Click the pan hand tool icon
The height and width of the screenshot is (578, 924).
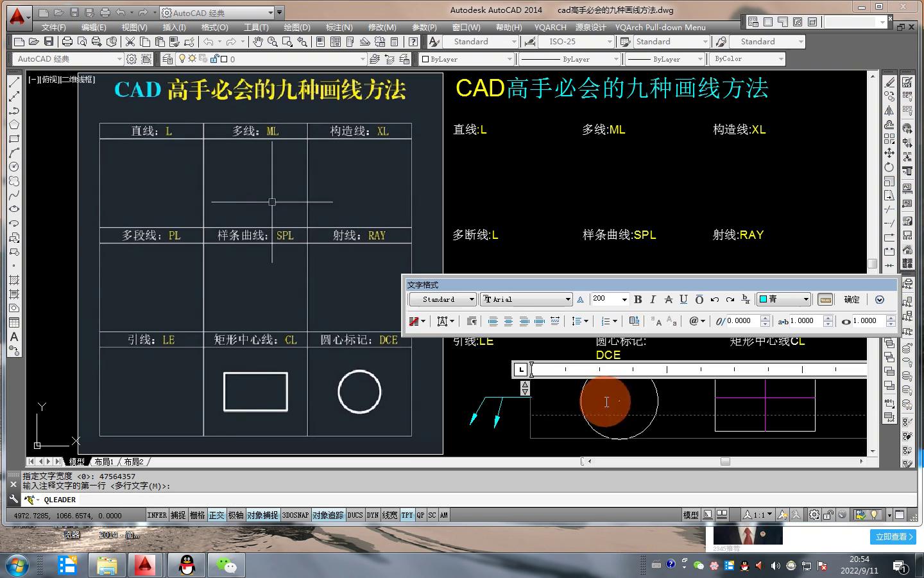point(258,42)
